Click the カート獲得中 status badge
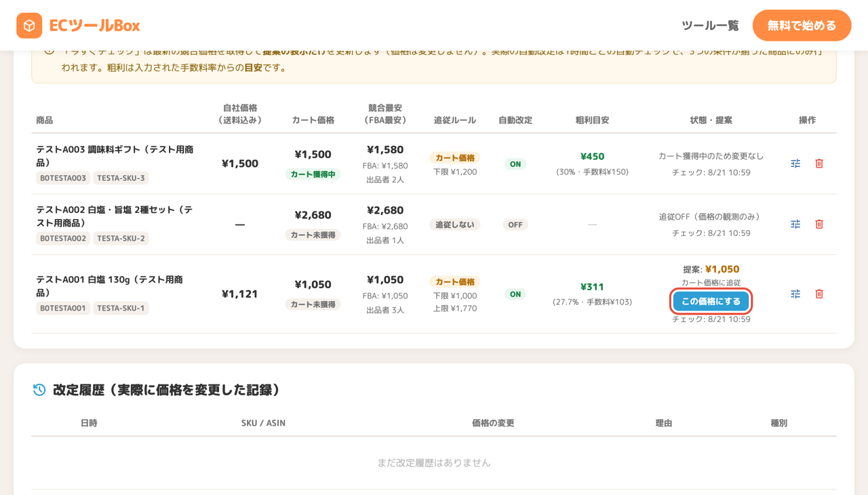The height and width of the screenshot is (495, 868). (x=313, y=174)
